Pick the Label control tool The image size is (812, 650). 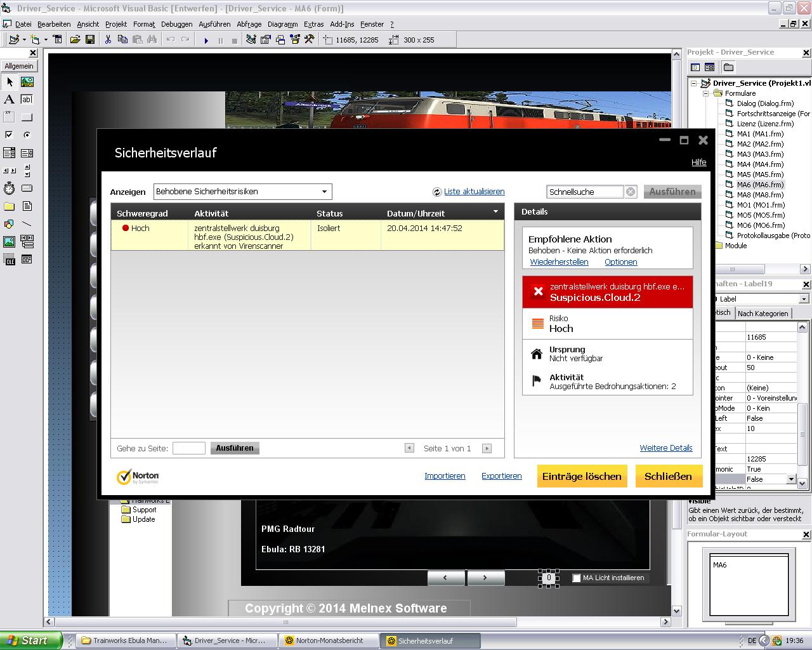click(x=9, y=100)
